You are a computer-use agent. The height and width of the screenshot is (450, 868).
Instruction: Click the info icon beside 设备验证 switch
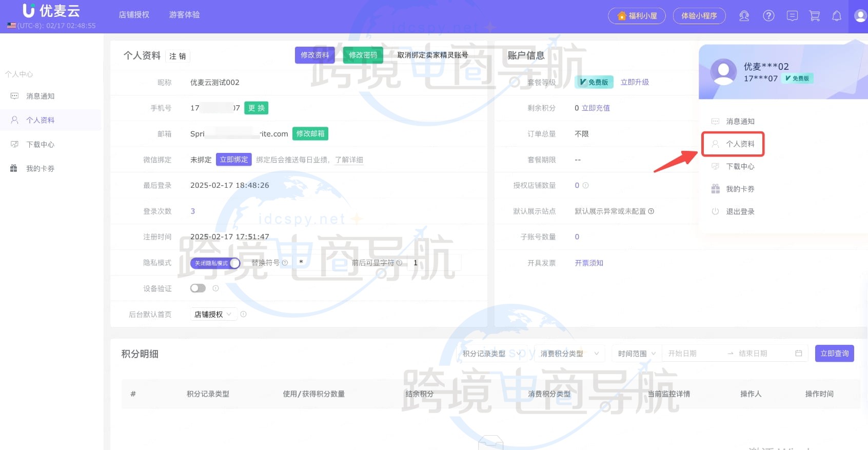pyautogui.click(x=215, y=288)
